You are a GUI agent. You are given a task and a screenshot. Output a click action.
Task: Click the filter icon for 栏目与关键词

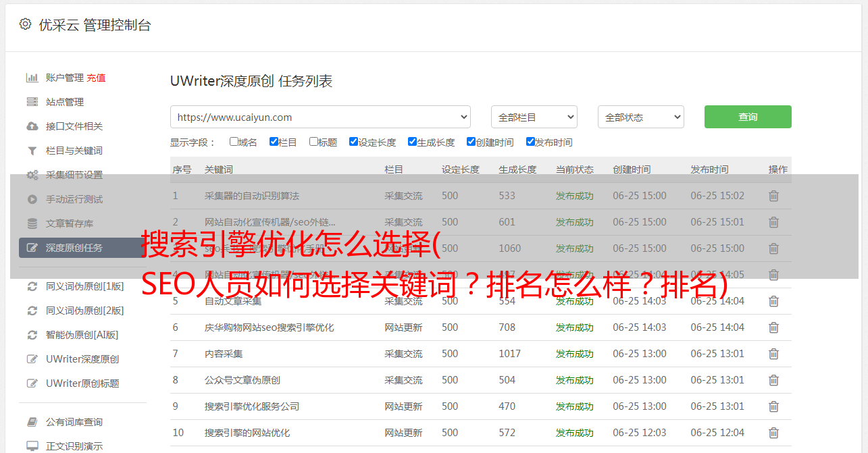tap(32, 151)
